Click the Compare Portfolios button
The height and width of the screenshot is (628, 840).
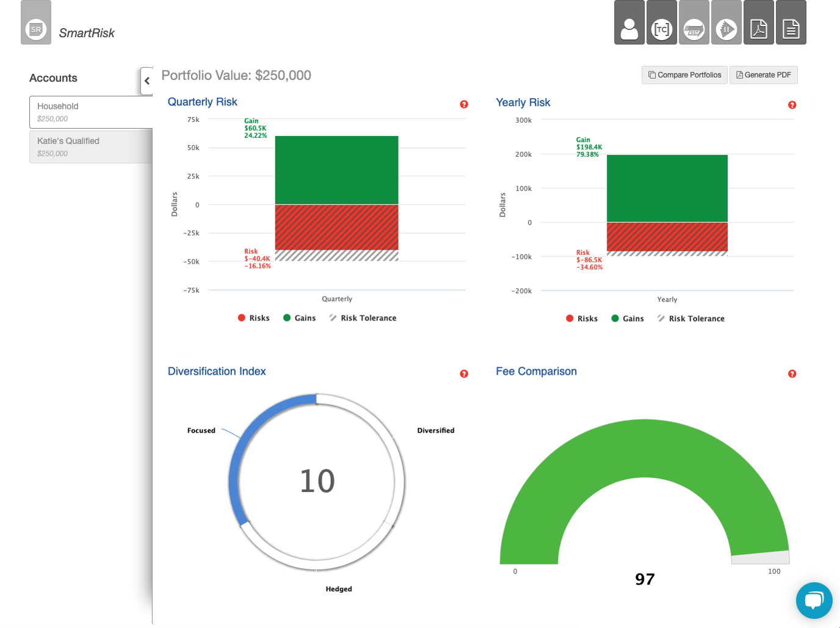pyautogui.click(x=684, y=74)
